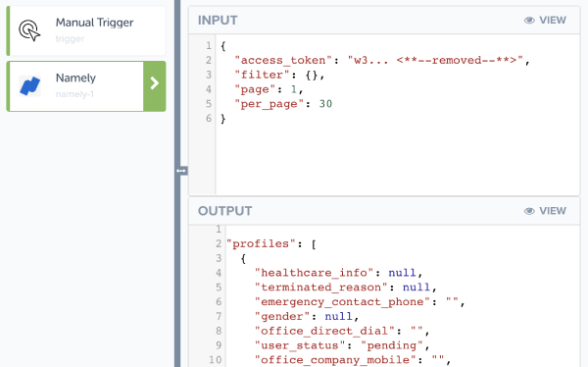The width and height of the screenshot is (588, 367).
Task: Click the "emergency_contact_phone" key in the output
Action: [x=342, y=302]
